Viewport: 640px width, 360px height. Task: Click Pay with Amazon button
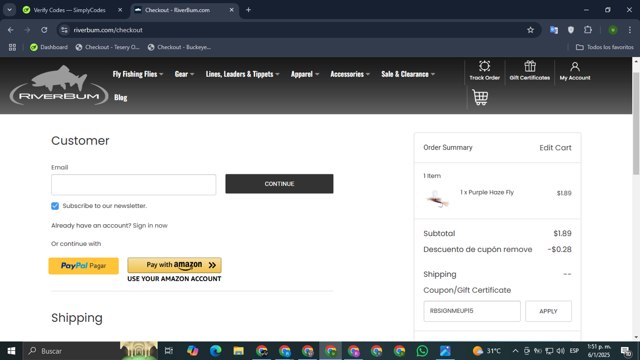point(174,265)
